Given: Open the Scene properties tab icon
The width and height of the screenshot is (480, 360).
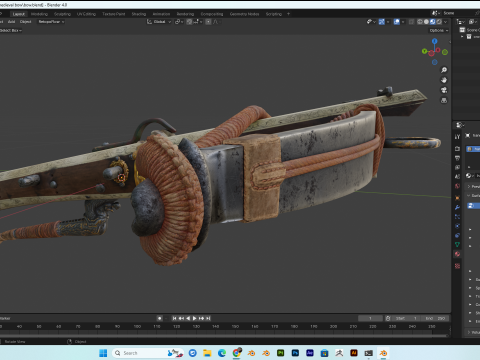Looking at the screenshot, I should click(x=457, y=177).
